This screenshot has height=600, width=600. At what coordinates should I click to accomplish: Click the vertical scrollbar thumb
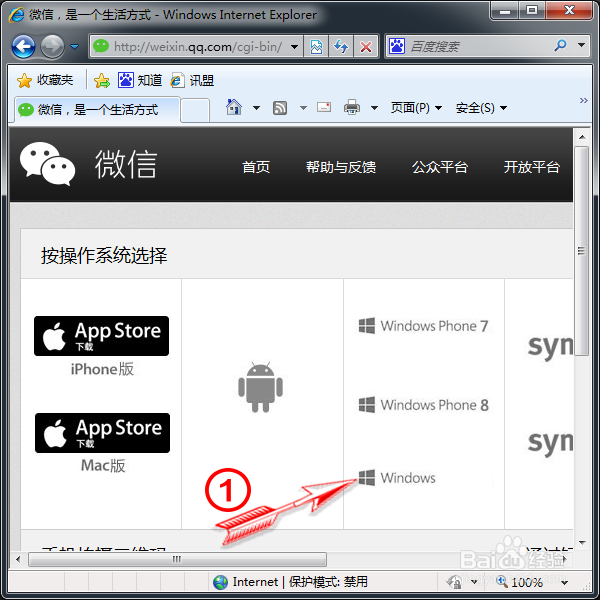click(x=582, y=251)
